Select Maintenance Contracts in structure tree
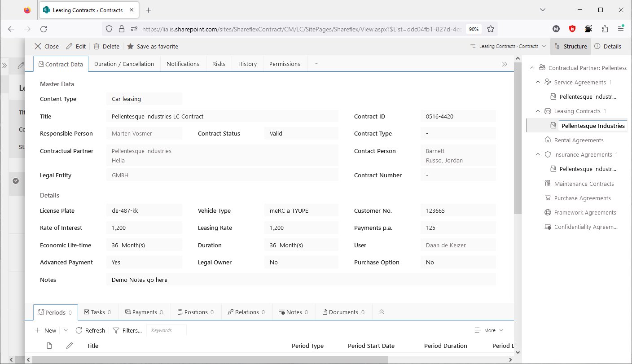632x364 pixels. (584, 184)
